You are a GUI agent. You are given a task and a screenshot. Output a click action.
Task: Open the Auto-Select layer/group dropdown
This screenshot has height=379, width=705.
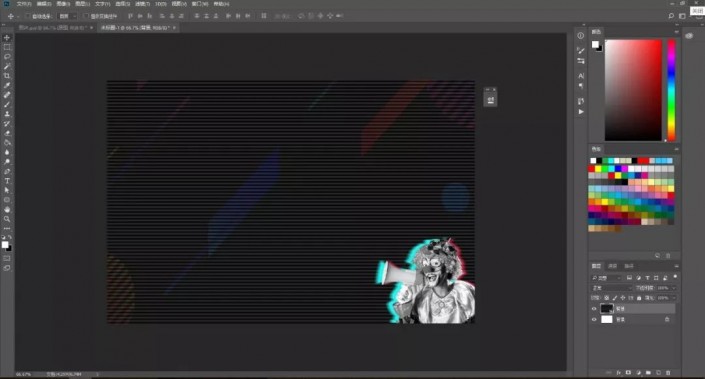coord(68,16)
